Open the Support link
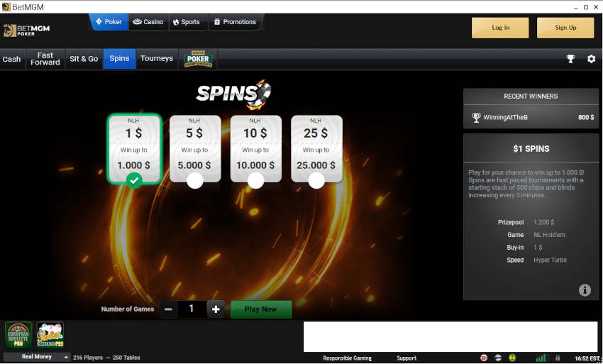This screenshot has height=364, width=603. coord(406,358)
